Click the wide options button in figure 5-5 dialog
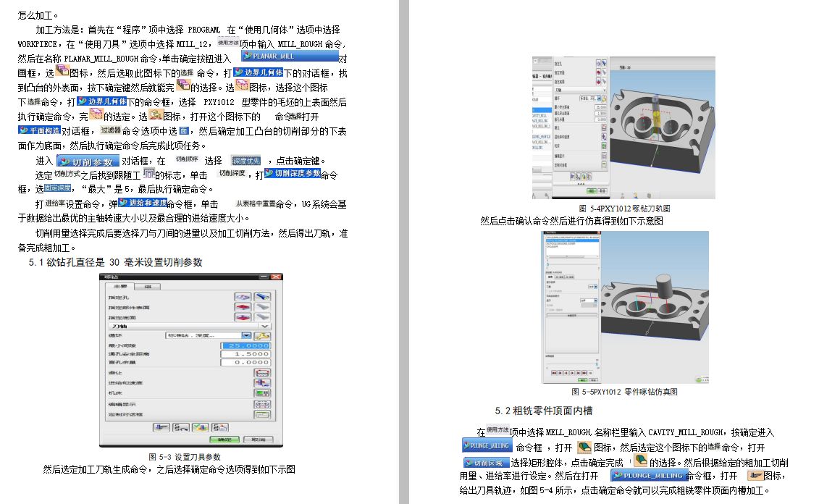This screenshot has height=504, width=819. point(572,316)
